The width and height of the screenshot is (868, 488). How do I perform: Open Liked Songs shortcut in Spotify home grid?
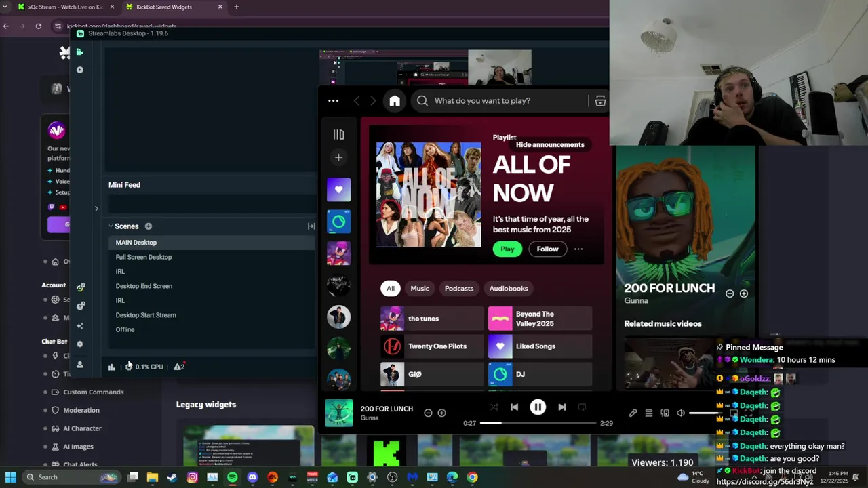[x=540, y=346]
